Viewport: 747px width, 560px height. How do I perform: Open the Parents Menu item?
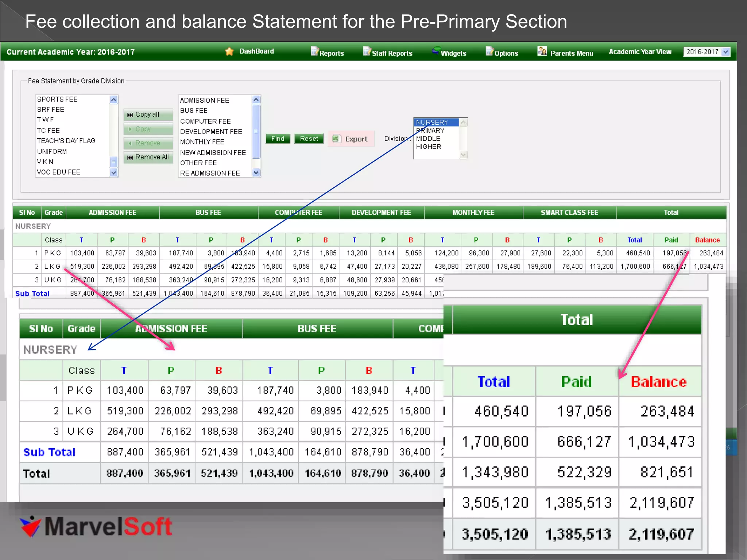click(572, 53)
